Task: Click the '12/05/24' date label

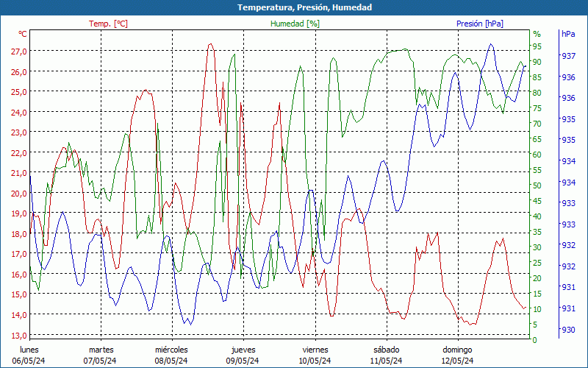Action: (x=457, y=361)
